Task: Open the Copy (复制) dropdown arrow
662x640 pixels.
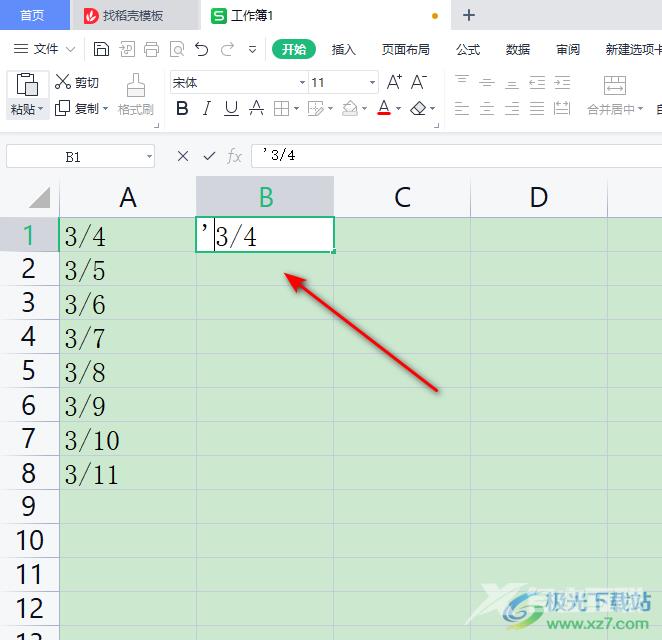Action: [106, 109]
